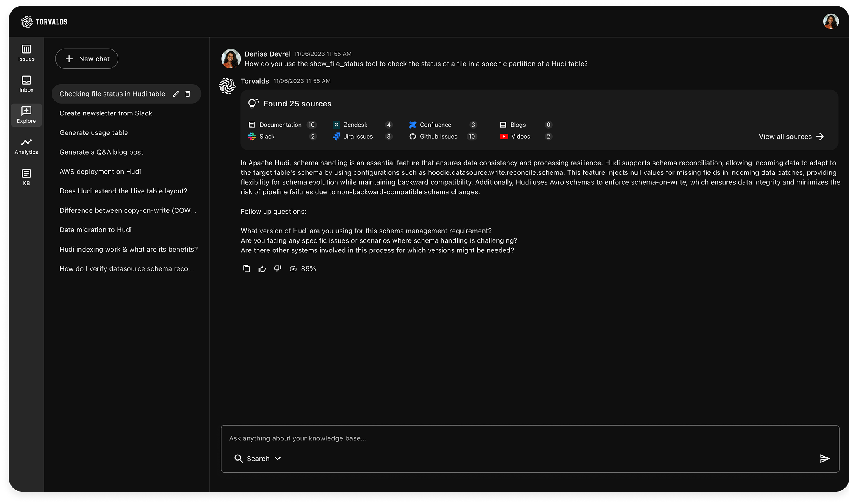Viewport: 849px width, 504px height.
Task: Delete chat using the trash icon
Action: coord(188,94)
